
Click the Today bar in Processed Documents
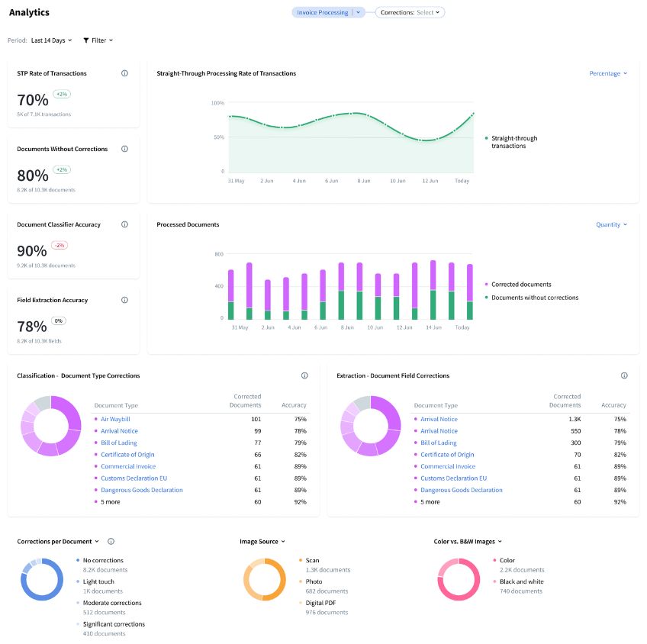[469, 291]
